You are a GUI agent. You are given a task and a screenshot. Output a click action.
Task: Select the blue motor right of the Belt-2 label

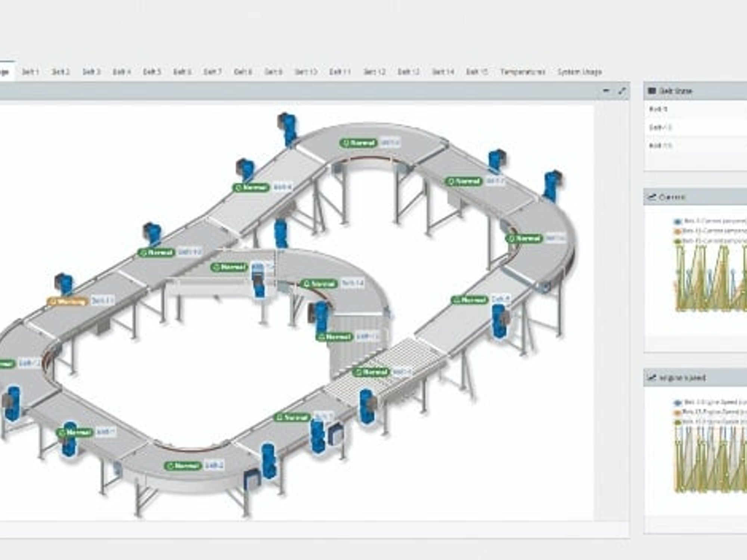point(269,461)
